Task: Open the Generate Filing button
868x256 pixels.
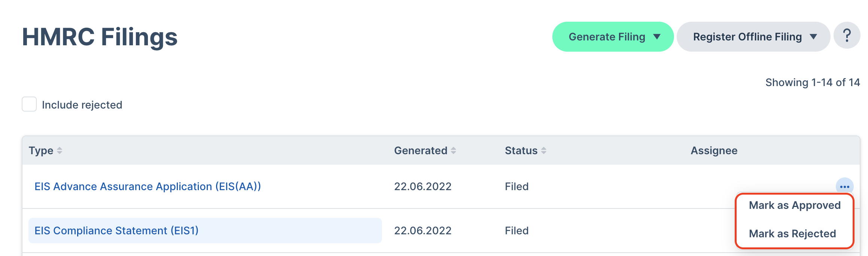Action: tap(613, 37)
